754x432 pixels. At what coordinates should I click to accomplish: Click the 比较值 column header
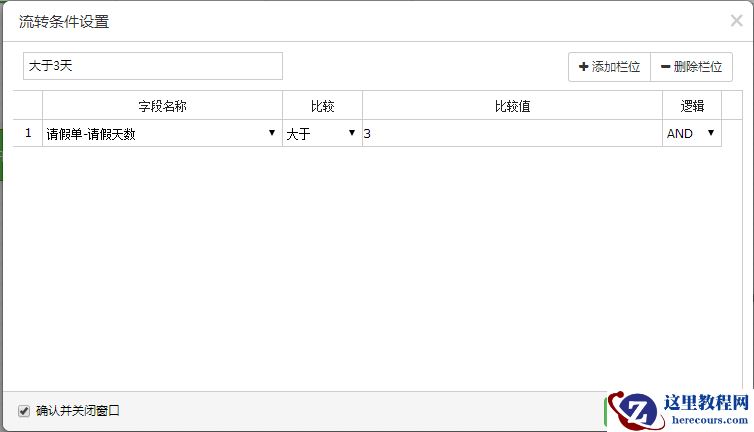click(512, 106)
